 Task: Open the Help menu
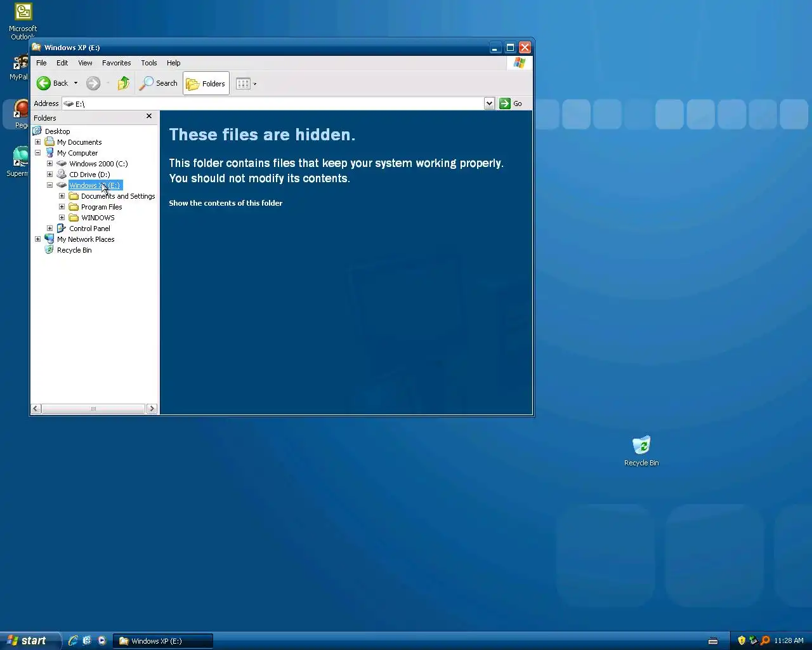(173, 63)
